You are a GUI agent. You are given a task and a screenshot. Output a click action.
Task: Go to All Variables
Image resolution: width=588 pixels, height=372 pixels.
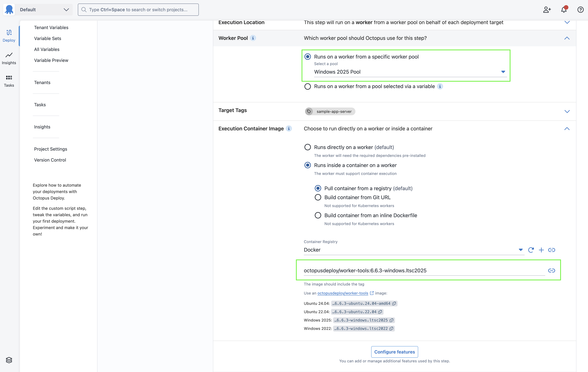(x=47, y=50)
